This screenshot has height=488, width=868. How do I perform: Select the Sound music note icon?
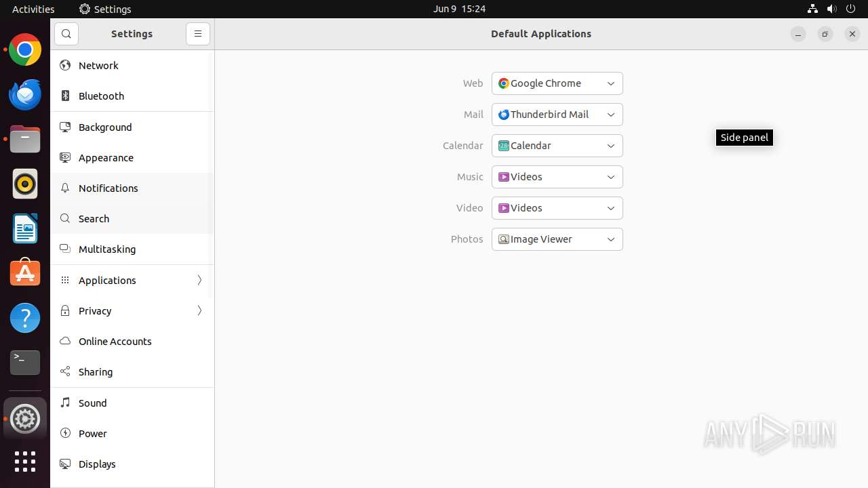point(65,403)
